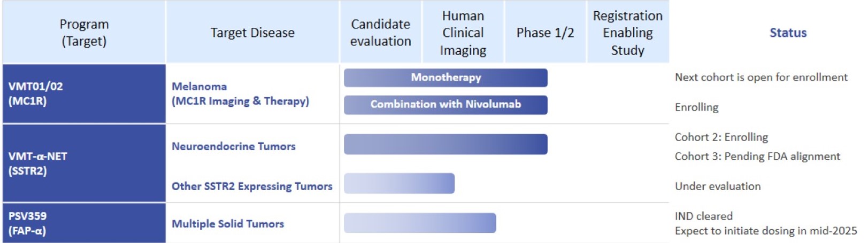
Task: Click the Monotherapy progress bar
Action: [445, 77]
